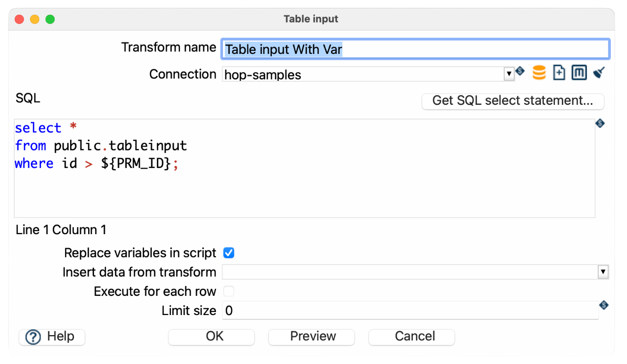
Task: Create a new connection with the plus icon
Action: tap(559, 72)
